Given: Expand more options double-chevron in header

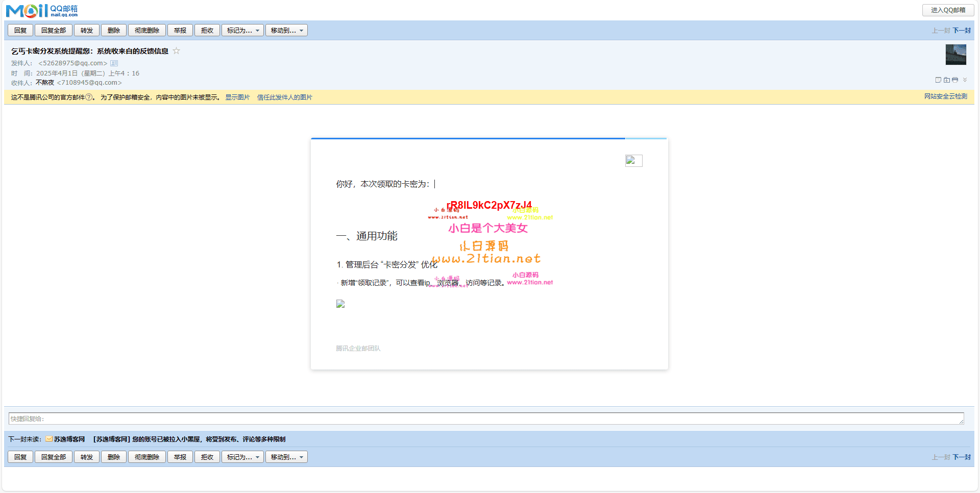Looking at the screenshot, I should coord(965,80).
